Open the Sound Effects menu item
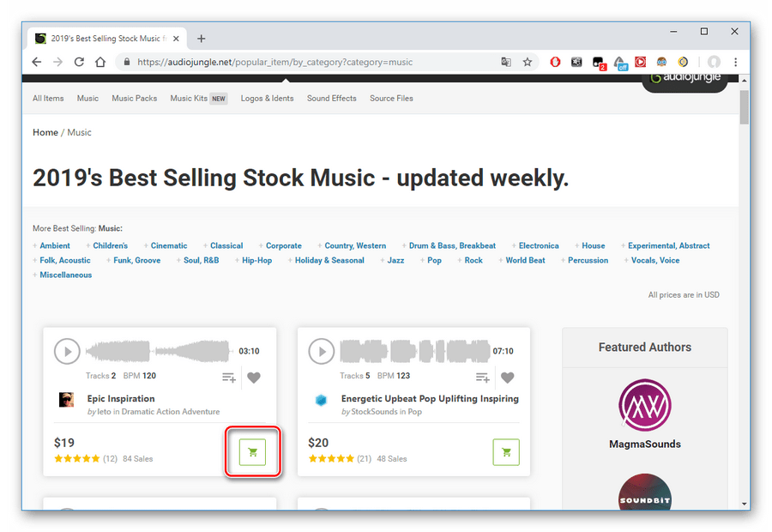772x532 pixels. (x=331, y=99)
